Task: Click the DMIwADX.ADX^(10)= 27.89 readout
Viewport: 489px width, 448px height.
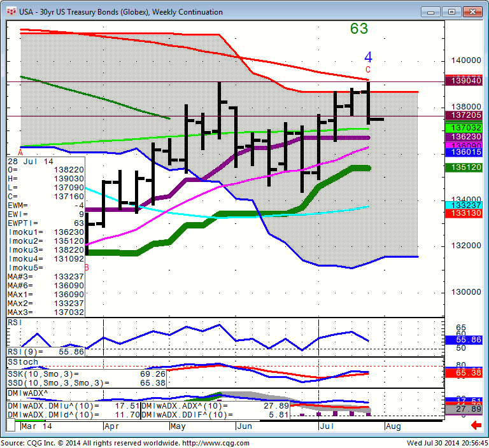Action: click(x=215, y=406)
